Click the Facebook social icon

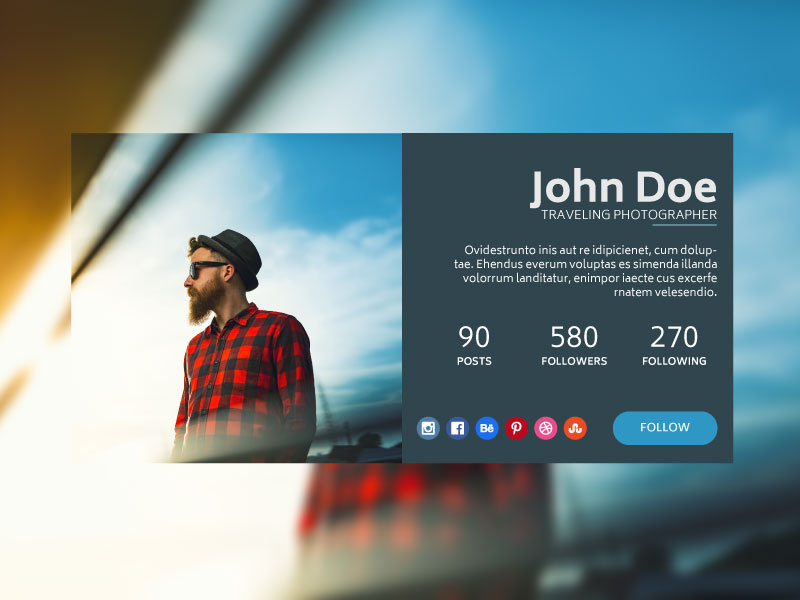[x=457, y=428]
